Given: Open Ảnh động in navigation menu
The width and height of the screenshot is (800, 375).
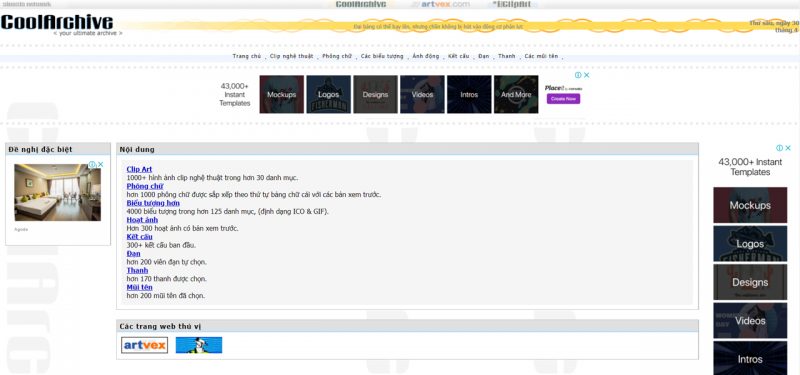Looking at the screenshot, I should 426,56.
